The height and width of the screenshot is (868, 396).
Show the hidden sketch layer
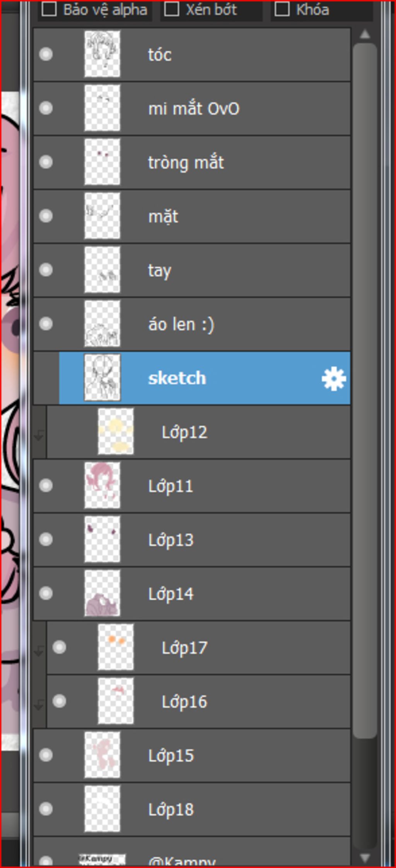pos(46,378)
